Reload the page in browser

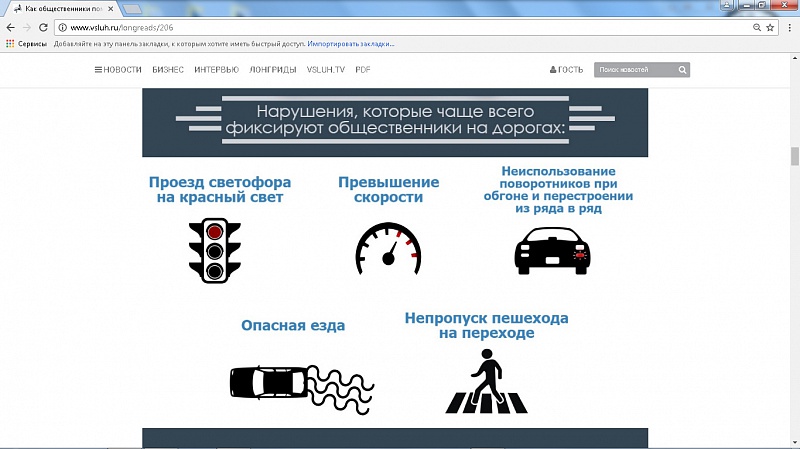[44, 27]
